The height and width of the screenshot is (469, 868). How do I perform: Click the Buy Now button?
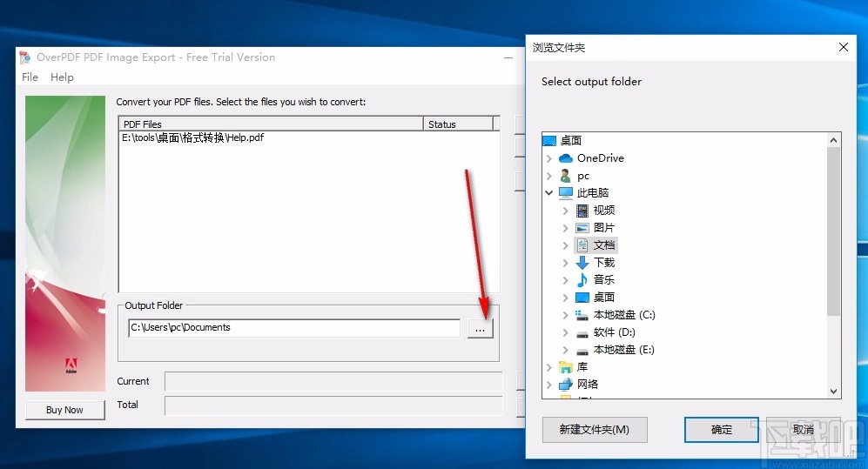[x=64, y=410]
